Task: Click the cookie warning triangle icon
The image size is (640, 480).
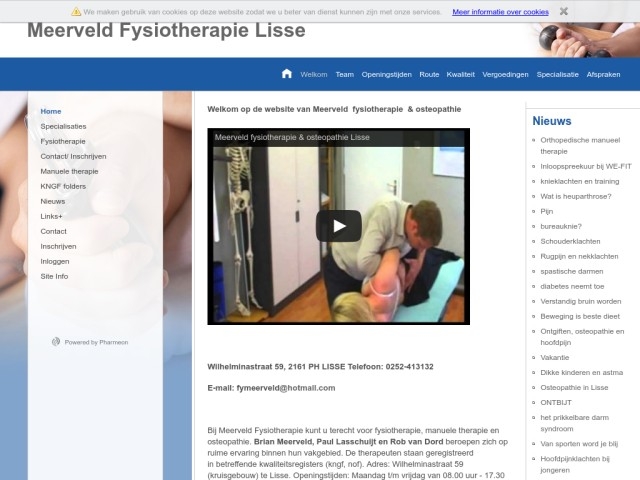Action: 76,12
